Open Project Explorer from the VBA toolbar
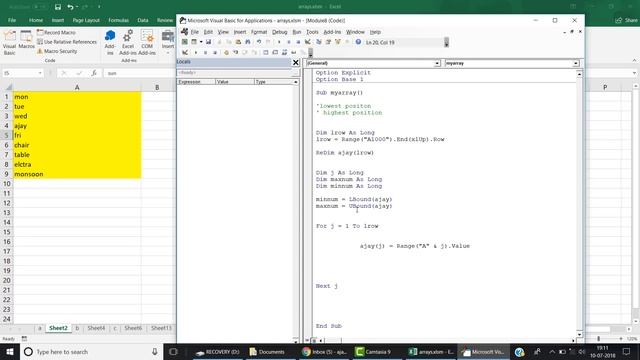The width and height of the screenshot is (640, 360). 318,42
